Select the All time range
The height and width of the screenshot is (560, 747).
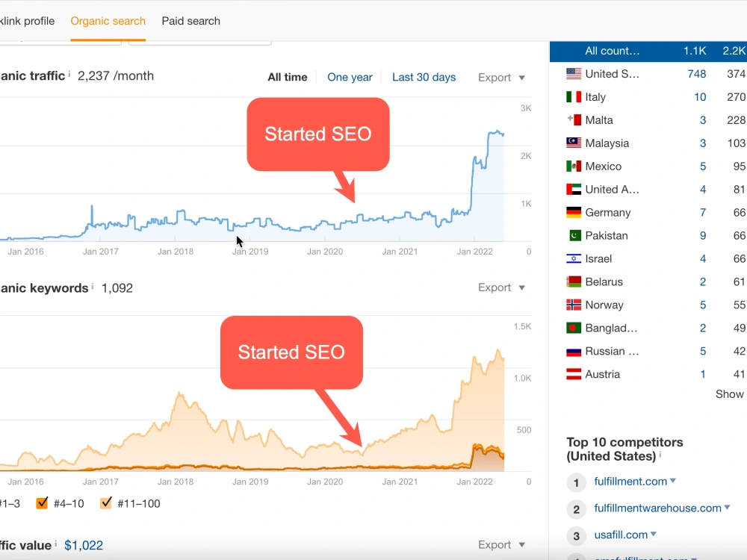pyautogui.click(x=288, y=77)
